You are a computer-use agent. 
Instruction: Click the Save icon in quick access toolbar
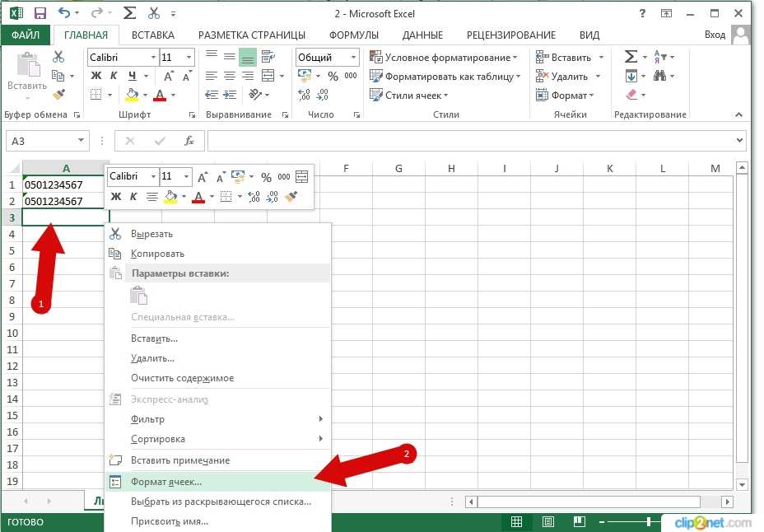(x=40, y=13)
